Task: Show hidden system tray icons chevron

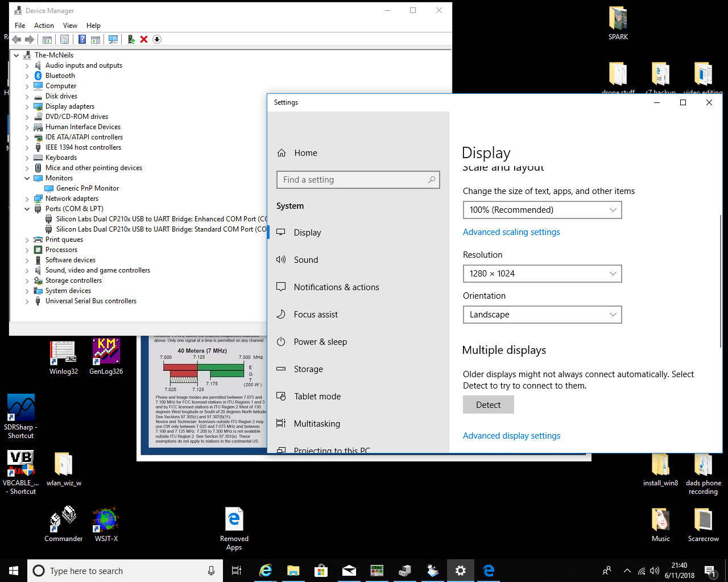Action: (627, 571)
